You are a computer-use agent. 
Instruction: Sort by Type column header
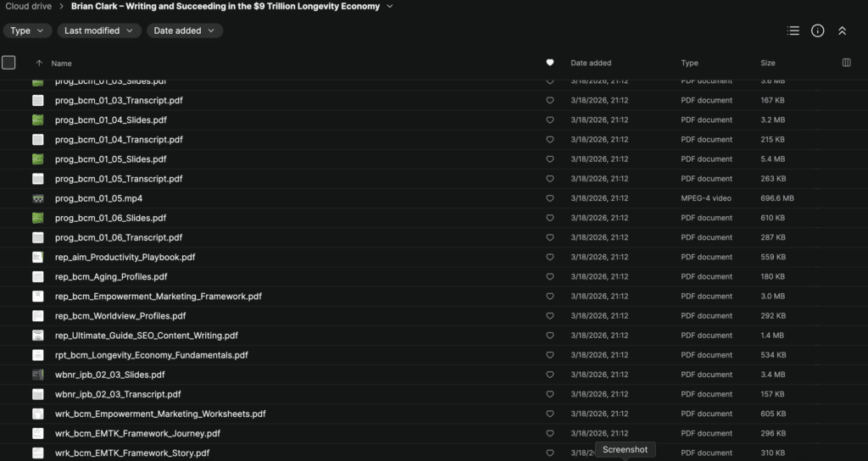click(689, 63)
